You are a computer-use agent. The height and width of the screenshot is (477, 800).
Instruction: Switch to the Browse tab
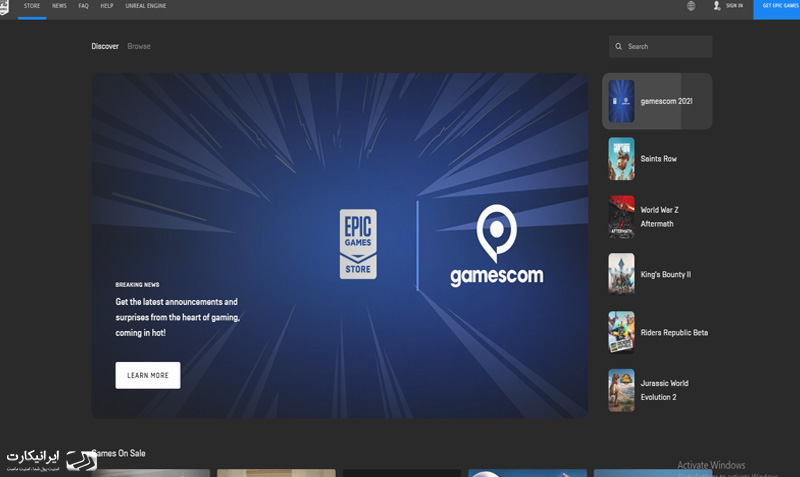click(139, 46)
